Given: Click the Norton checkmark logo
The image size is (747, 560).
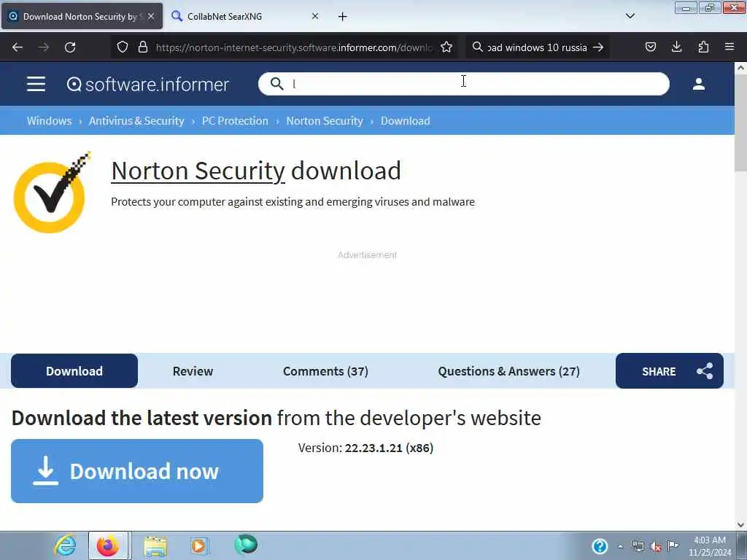Looking at the screenshot, I should coord(52,192).
